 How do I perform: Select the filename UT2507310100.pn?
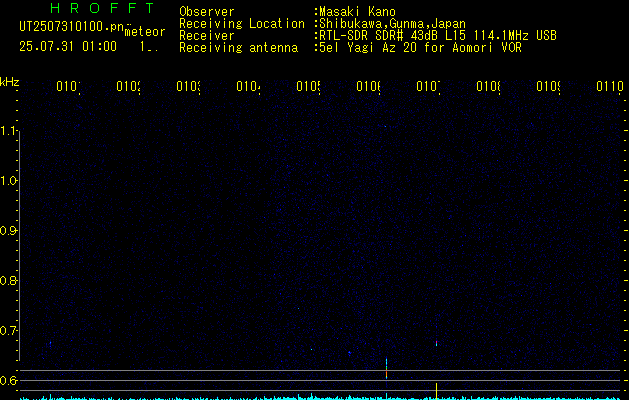click(72, 27)
